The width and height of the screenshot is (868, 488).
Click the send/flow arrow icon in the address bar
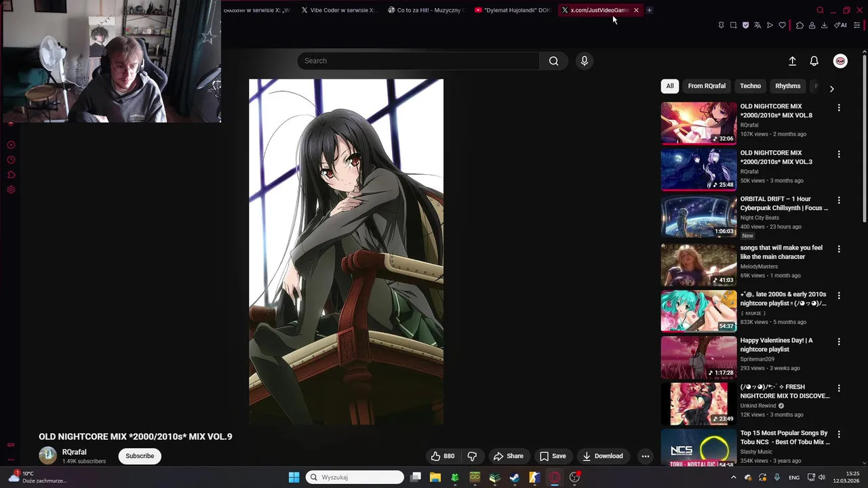click(770, 25)
